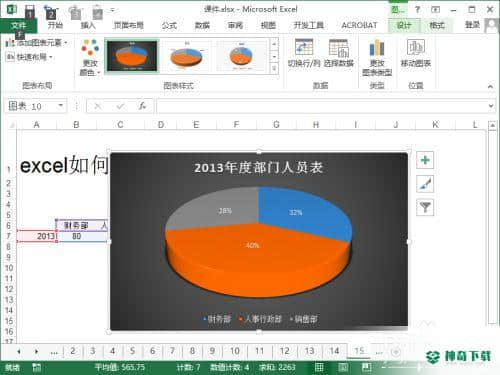Open the File tab
The height and width of the screenshot is (375, 500).
18,25
